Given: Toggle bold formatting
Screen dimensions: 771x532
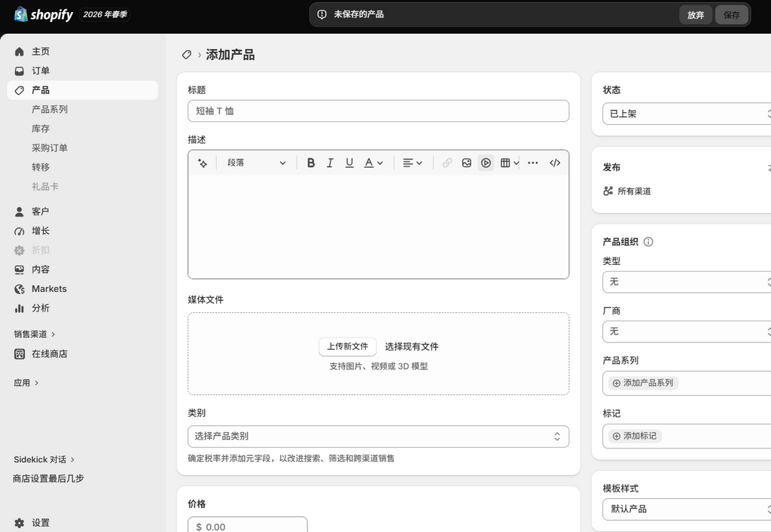Looking at the screenshot, I should pos(311,163).
